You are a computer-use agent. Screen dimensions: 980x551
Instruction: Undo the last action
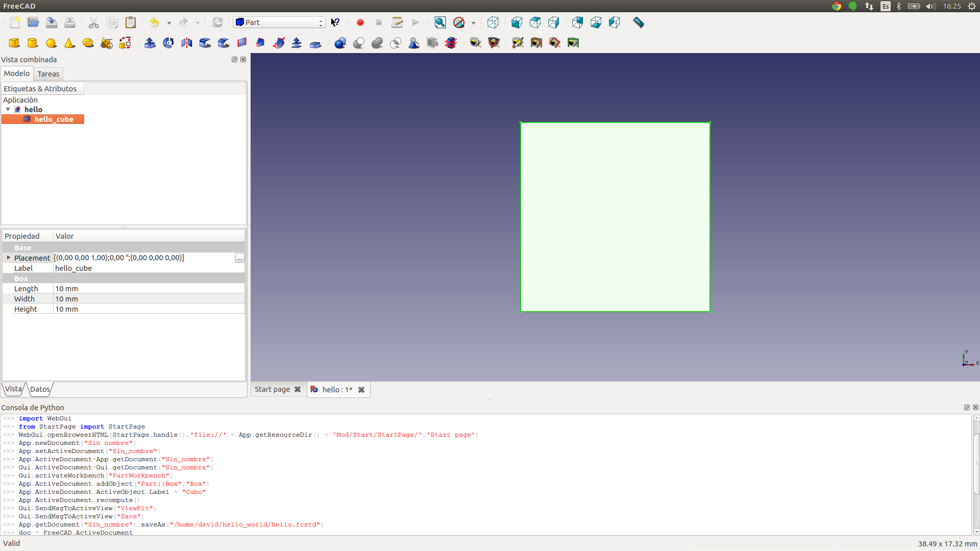pyautogui.click(x=154, y=22)
